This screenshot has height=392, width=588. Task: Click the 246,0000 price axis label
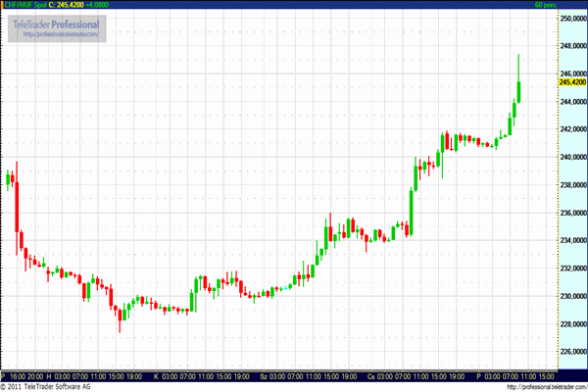pos(573,73)
